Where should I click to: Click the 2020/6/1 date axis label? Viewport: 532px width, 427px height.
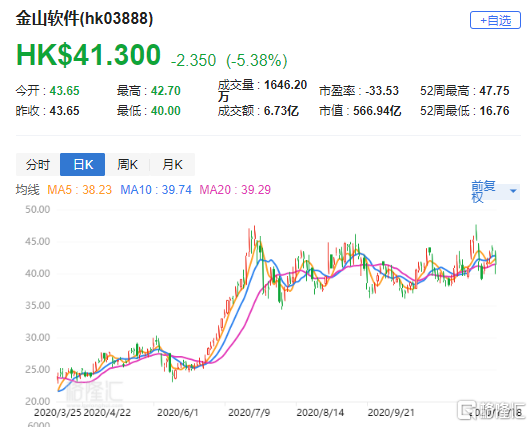[177, 413]
